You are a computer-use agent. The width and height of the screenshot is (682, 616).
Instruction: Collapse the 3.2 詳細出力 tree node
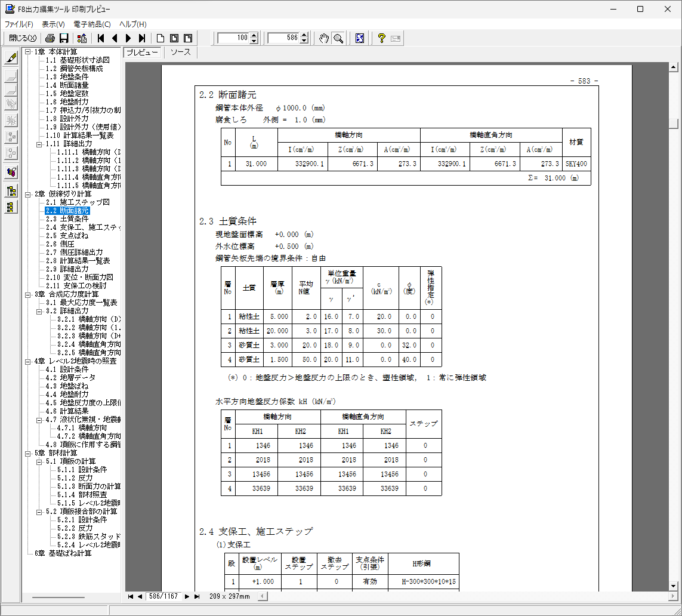(x=39, y=311)
